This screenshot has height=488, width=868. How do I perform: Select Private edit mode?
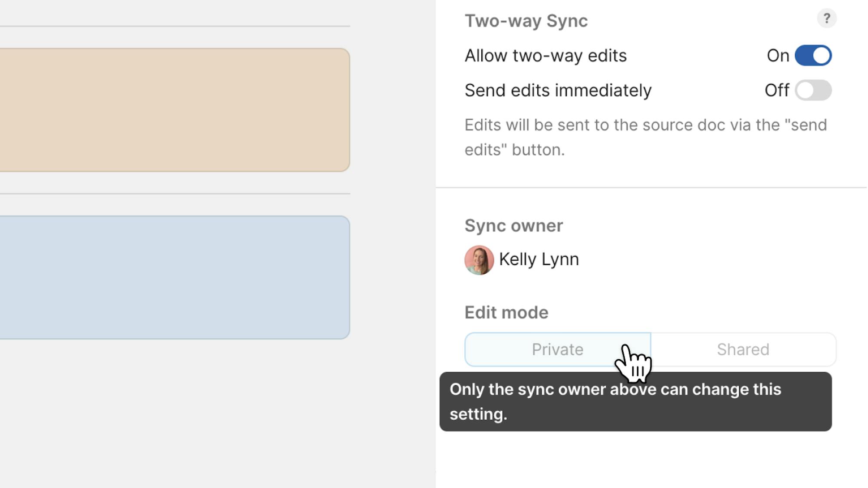557,350
